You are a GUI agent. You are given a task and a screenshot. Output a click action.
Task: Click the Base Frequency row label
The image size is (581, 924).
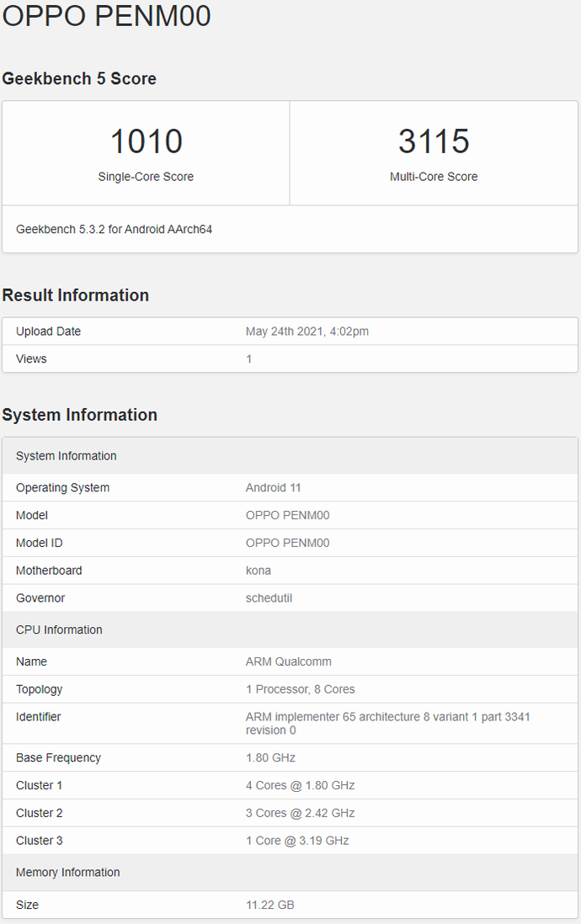click(58, 757)
